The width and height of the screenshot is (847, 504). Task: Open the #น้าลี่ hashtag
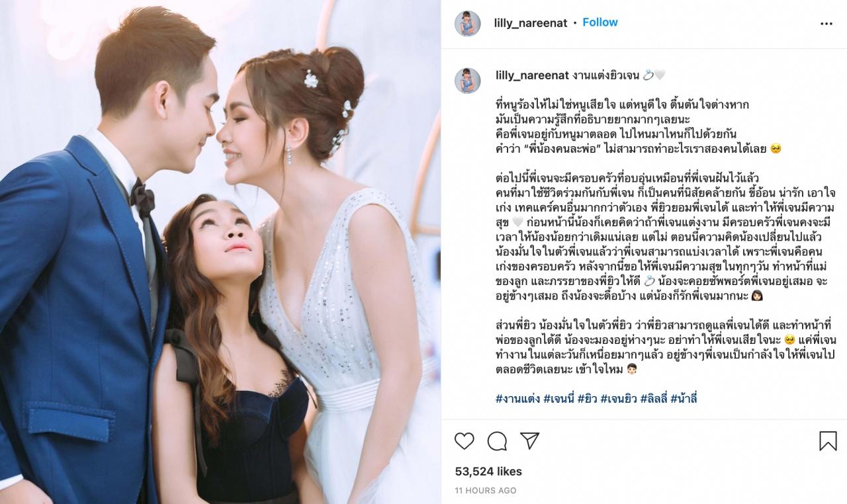[x=684, y=398]
